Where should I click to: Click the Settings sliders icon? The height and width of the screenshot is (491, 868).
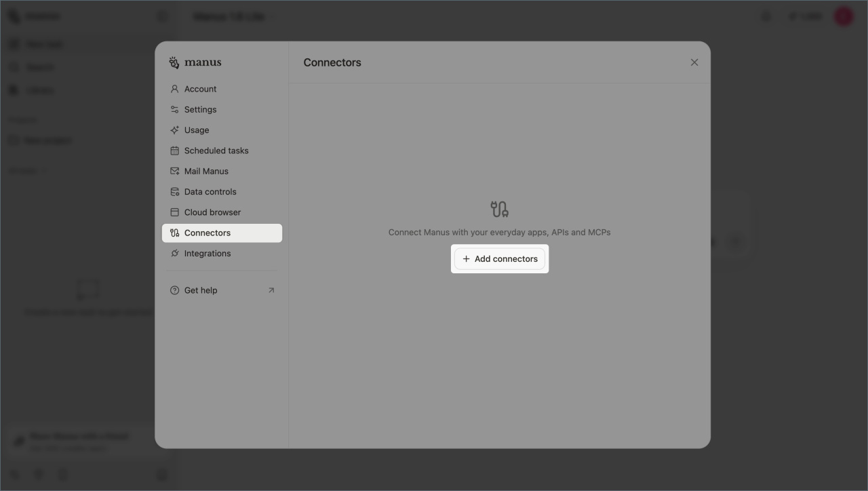point(174,109)
